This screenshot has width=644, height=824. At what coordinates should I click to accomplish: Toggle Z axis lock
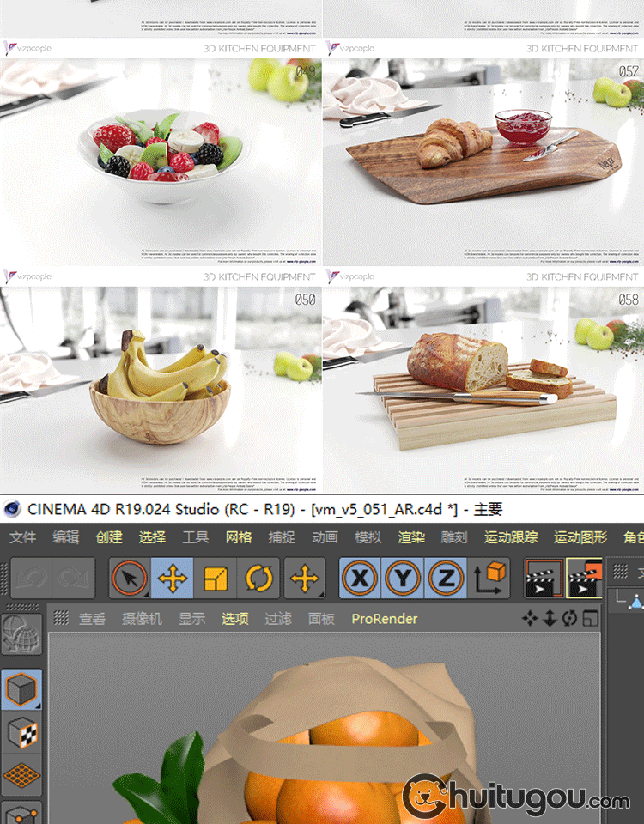[446, 578]
